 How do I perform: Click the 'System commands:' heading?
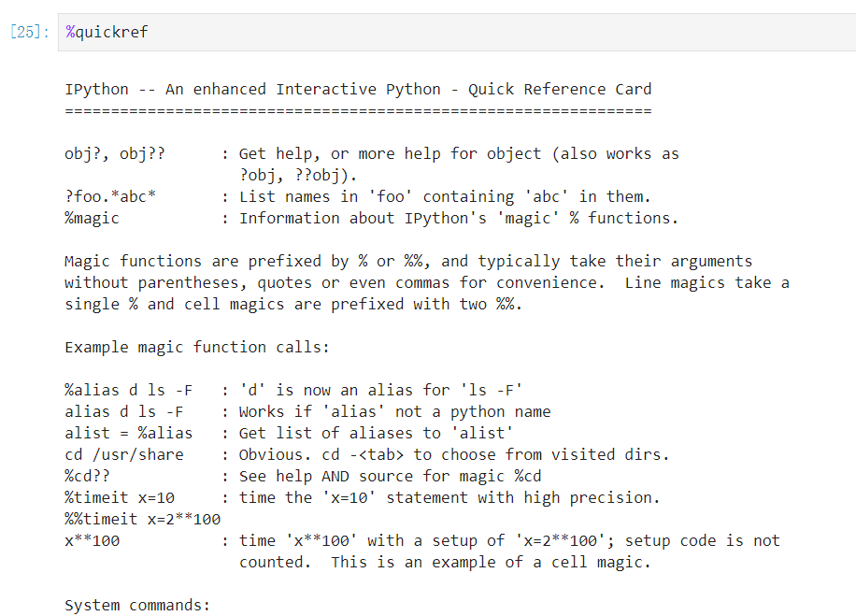tap(137, 606)
